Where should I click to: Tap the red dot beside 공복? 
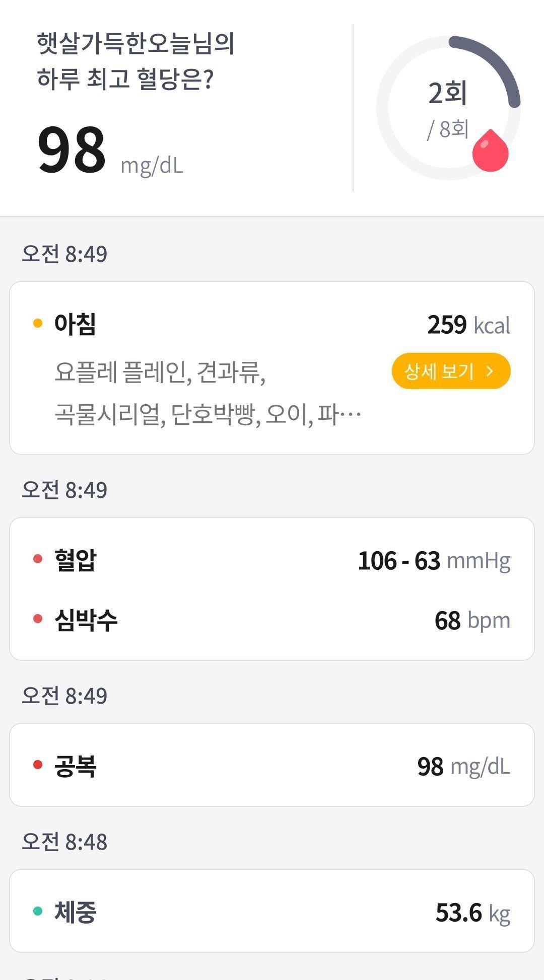pos(38,765)
